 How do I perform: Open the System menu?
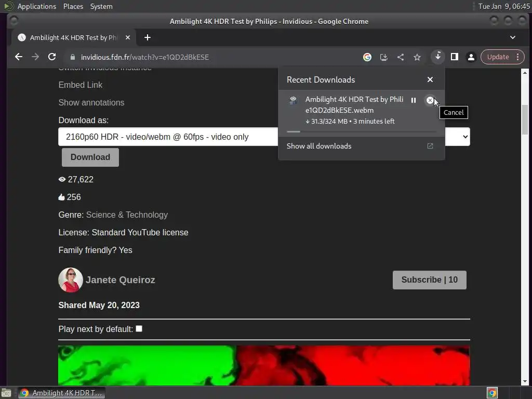click(101, 6)
